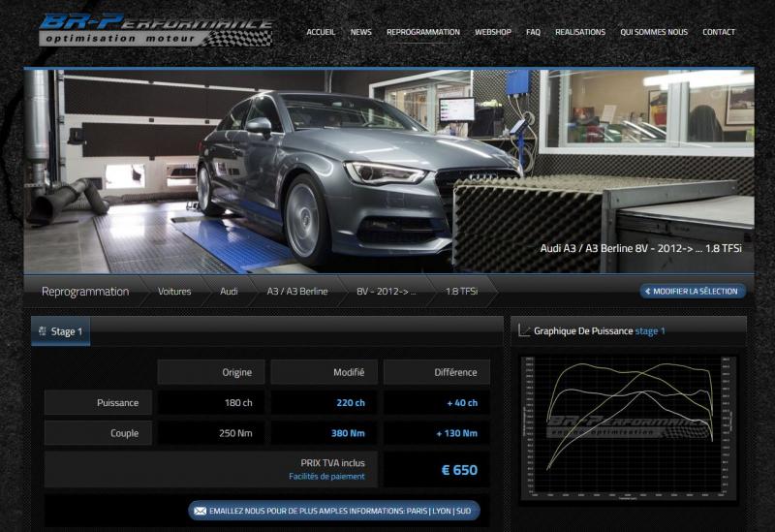The image size is (775, 532).
Task: Select the Voitures breadcrumb step
Action: (174, 292)
